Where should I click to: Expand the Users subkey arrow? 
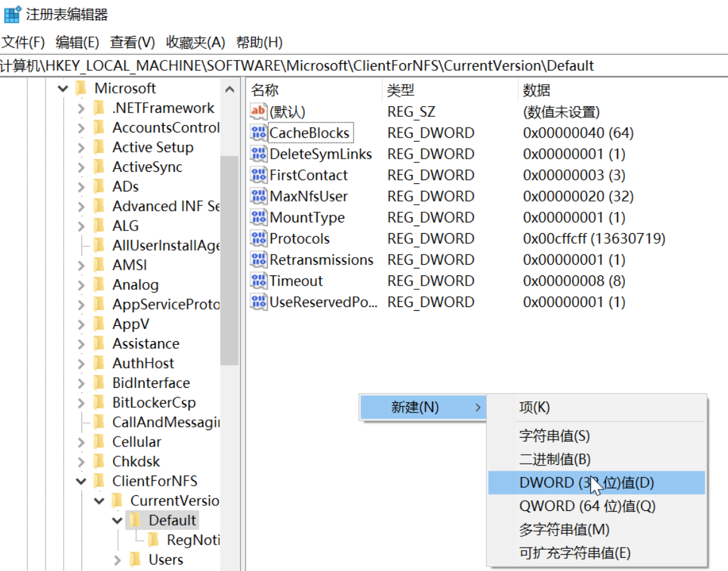(x=117, y=560)
